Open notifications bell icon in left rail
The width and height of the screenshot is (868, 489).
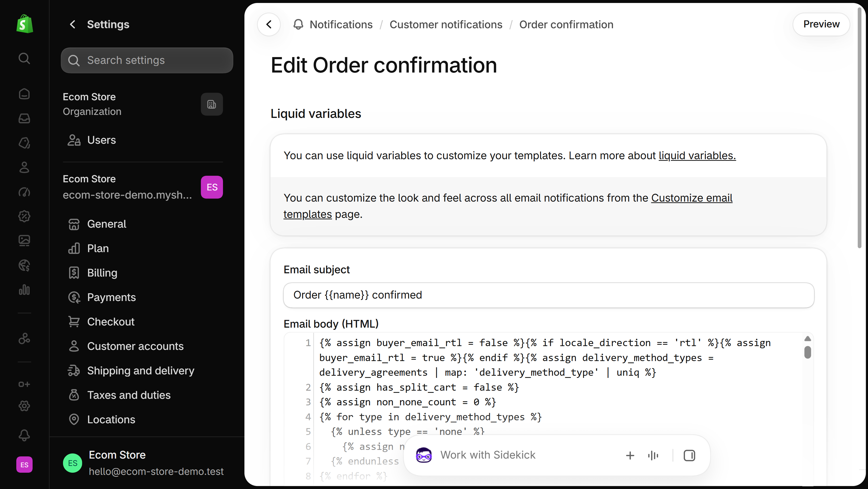[x=24, y=435]
